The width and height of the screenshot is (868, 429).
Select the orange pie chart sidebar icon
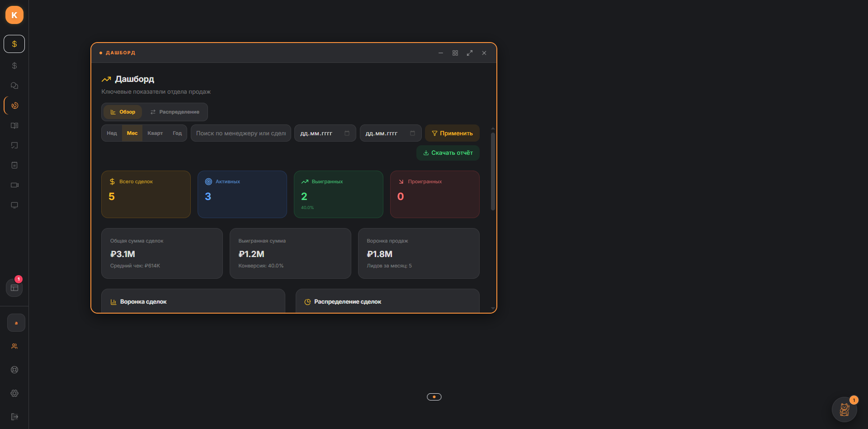pos(14,105)
